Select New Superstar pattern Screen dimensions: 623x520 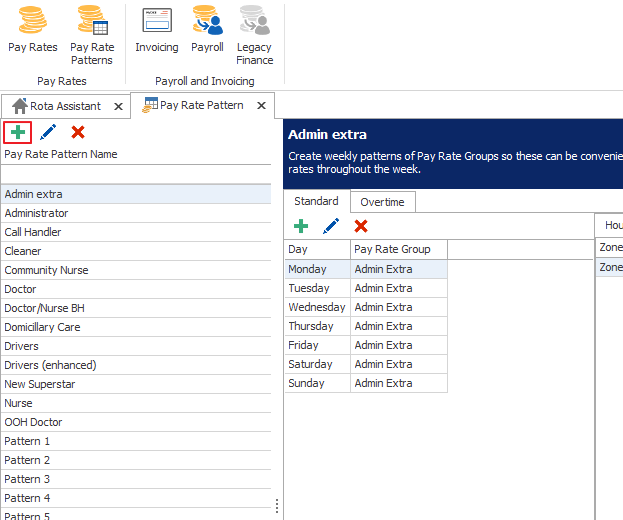click(x=136, y=384)
